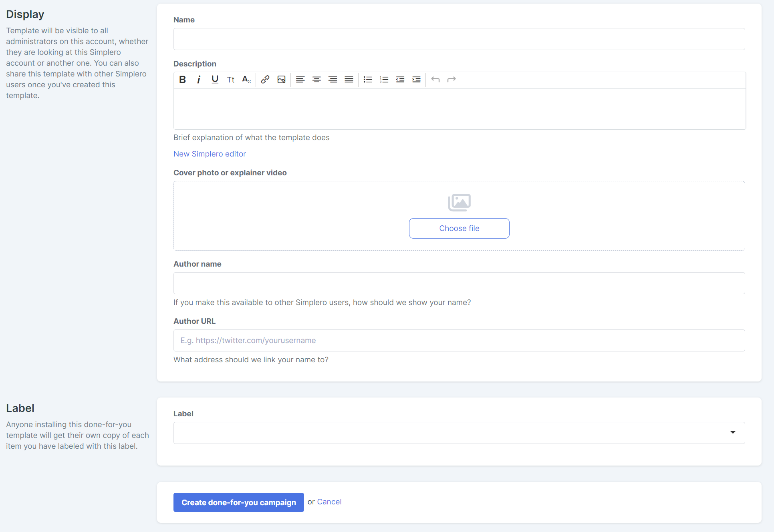Open the Label dropdown
The width and height of the screenshot is (774, 532).
pyautogui.click(x=459, y=433)
